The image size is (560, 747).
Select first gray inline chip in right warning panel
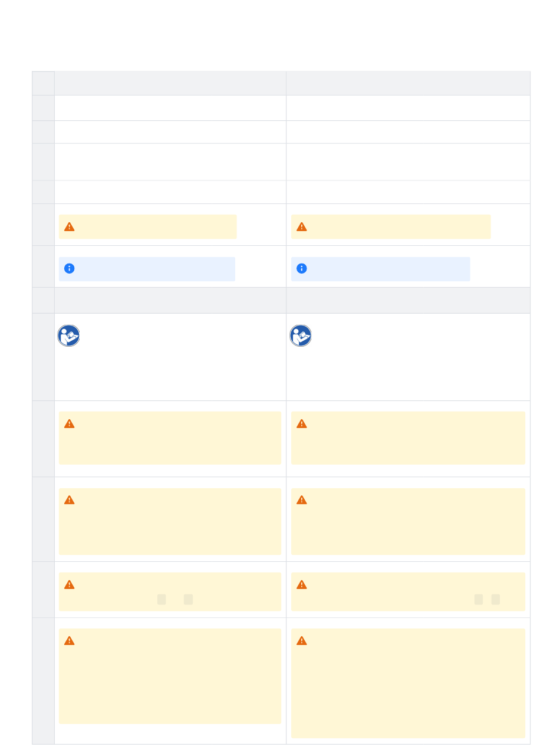pyautogui.click(x=479, y=600)
